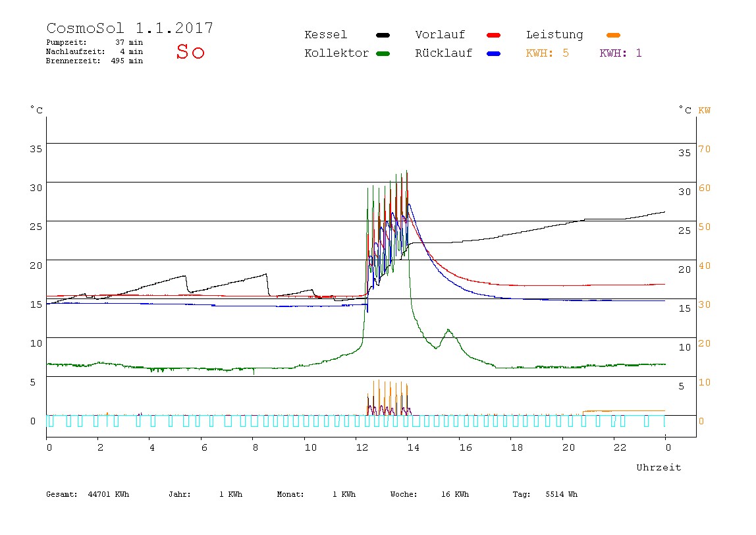Image resolution: width=756 pixels, height=535 pixels.
Task: Select the Tag value "5514 Wh"
Action: [x=561, y=494]
